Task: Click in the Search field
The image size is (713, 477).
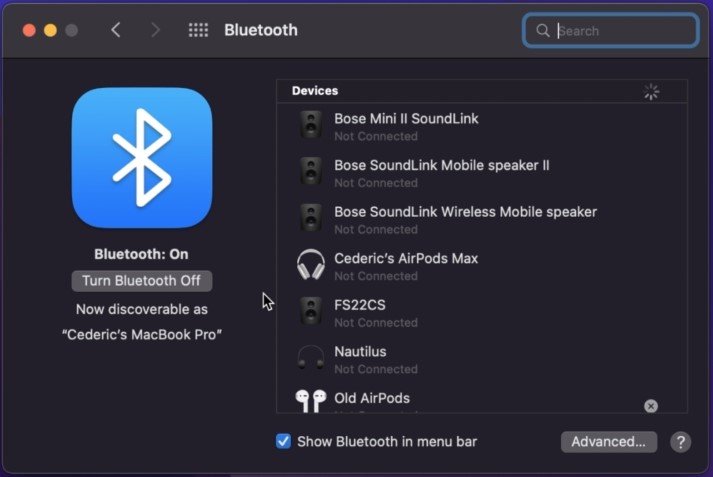Action: click(622, 31)
